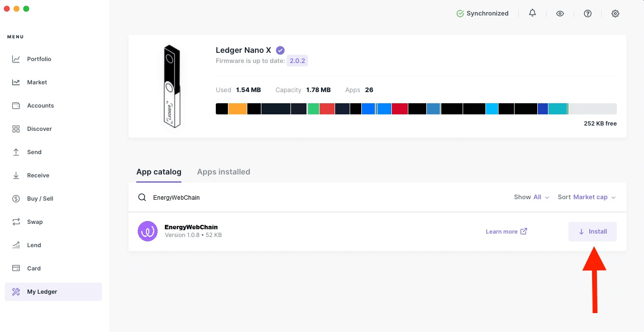Click the genuine-device verified badge
644x332 pixels.
(x=280, y=50)
